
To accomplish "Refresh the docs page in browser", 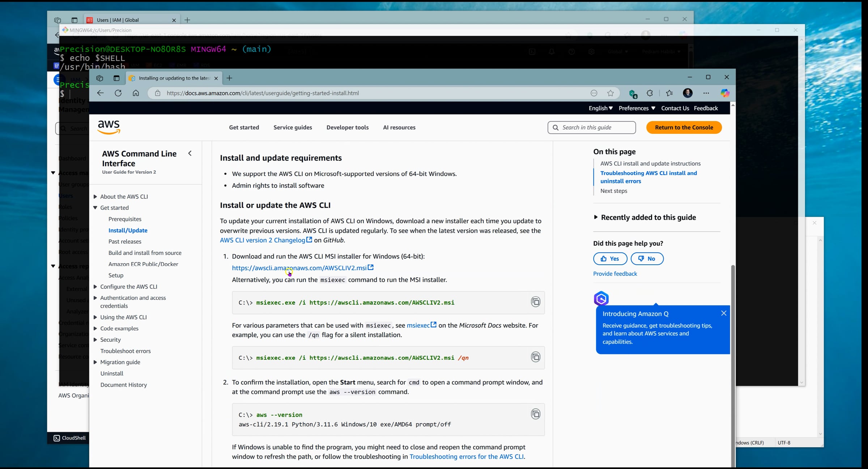I will click(118, 93).
